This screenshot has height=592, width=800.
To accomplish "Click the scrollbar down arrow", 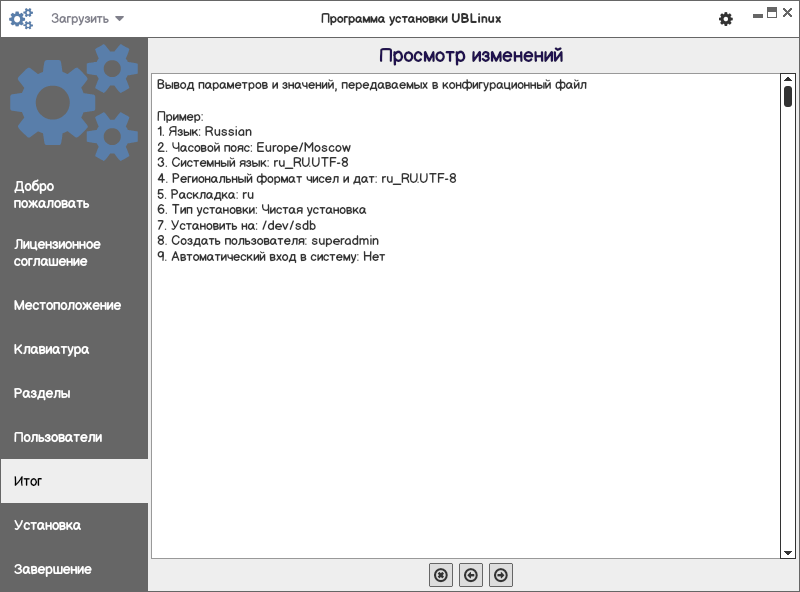I will coord(788,553).
